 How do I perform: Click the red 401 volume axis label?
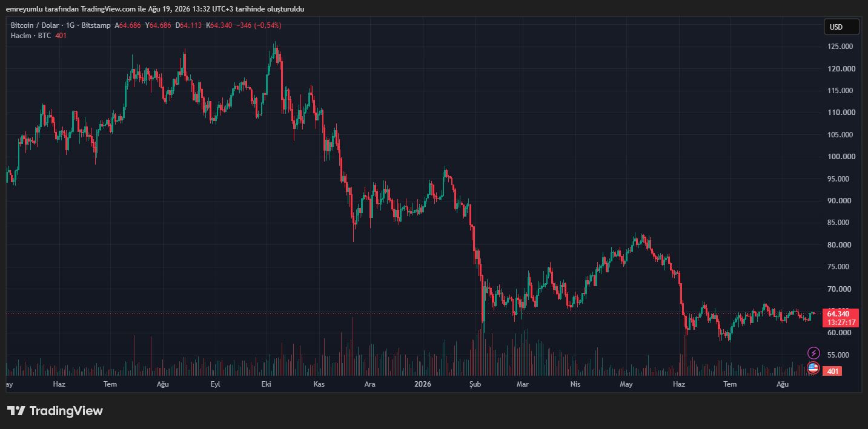(833, 371)
